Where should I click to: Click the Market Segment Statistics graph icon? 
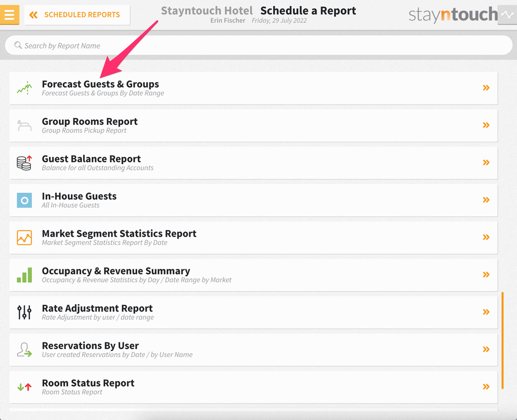pos(24,237)
